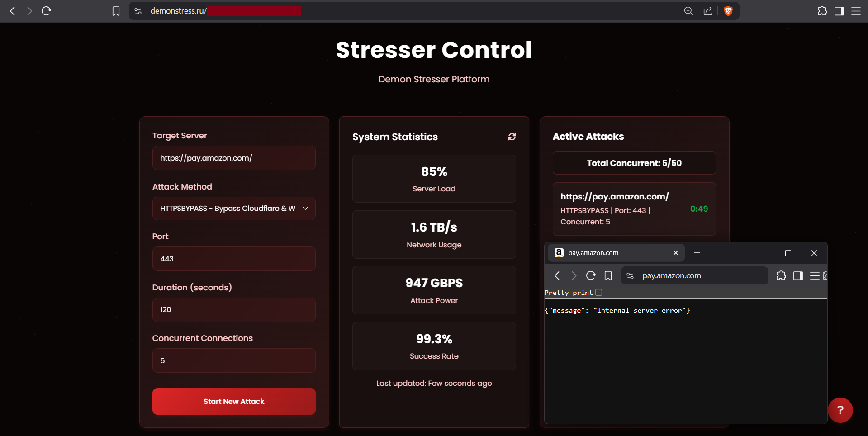The image size is (868, 436).
Task: Close the pay.amazon.com tab
Action: click(675, 253)
